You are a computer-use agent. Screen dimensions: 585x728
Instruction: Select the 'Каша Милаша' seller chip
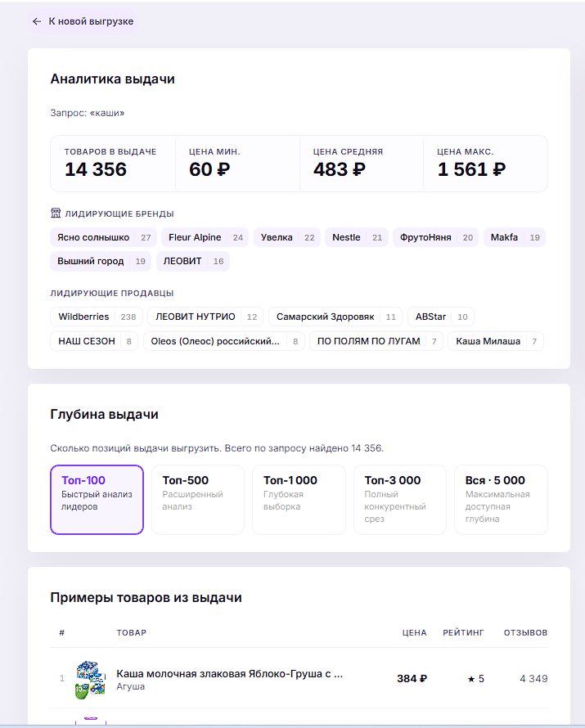[x=495, y=341]
